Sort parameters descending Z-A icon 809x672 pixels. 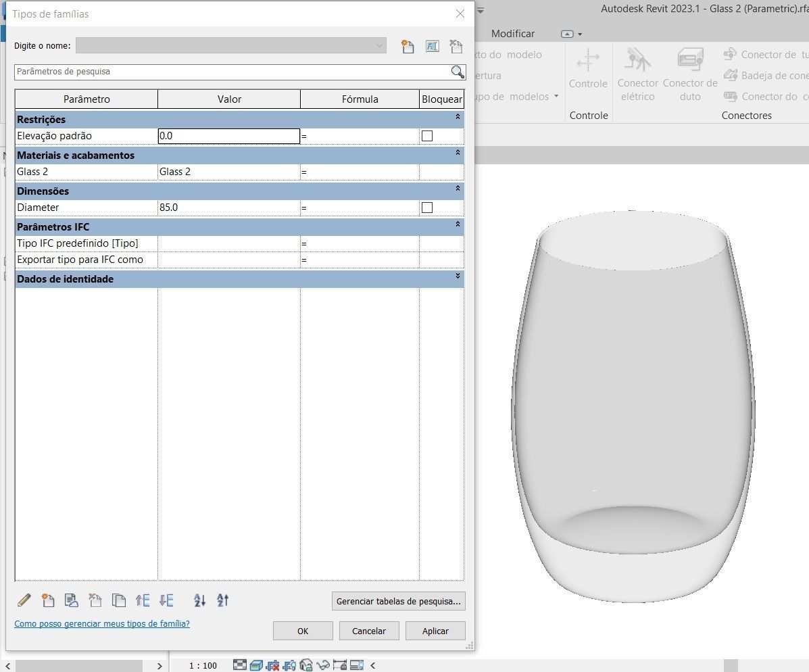(x=223, y=600)
